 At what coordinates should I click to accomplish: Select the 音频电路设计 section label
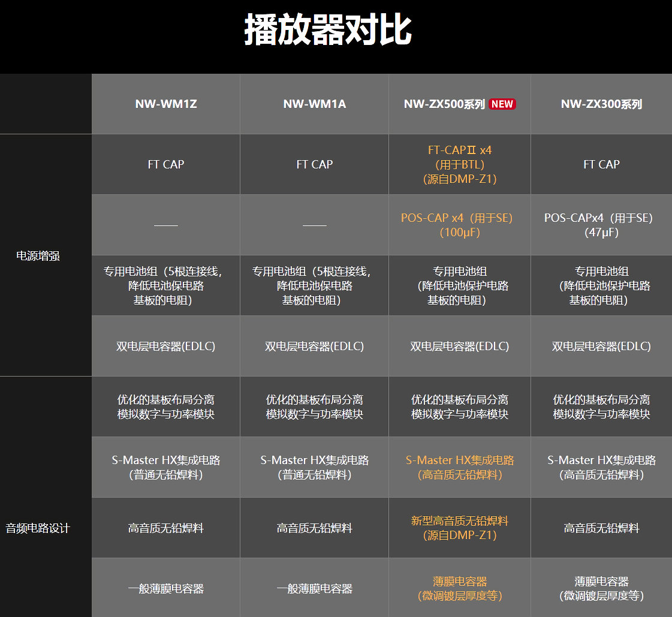(x=38, y=528)
